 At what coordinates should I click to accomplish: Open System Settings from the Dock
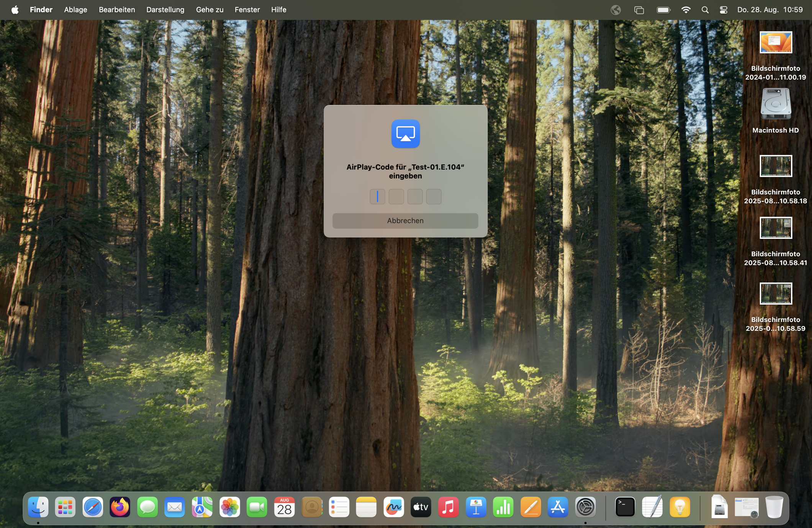[585, 507]
